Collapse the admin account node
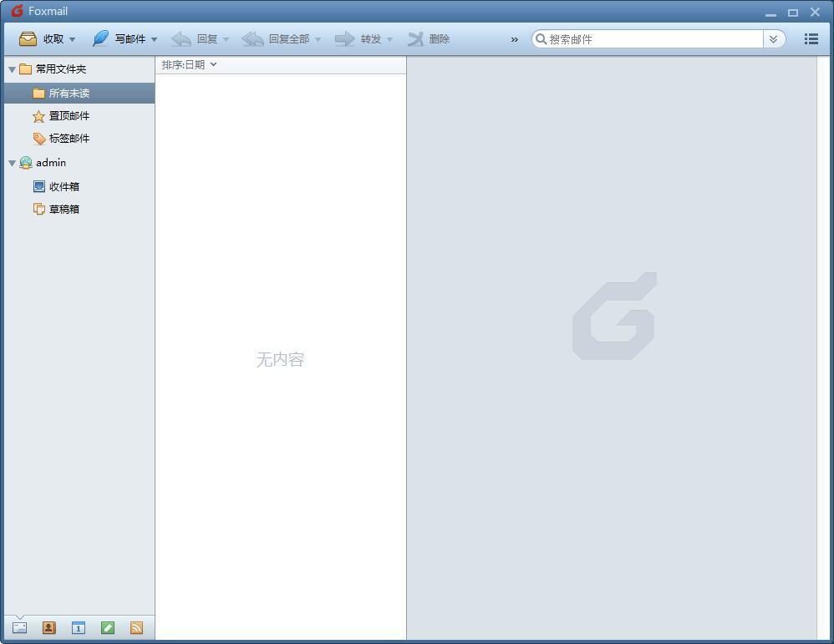Image resolution: width=834 pixels, height=644 pixels. coord(12,163)
